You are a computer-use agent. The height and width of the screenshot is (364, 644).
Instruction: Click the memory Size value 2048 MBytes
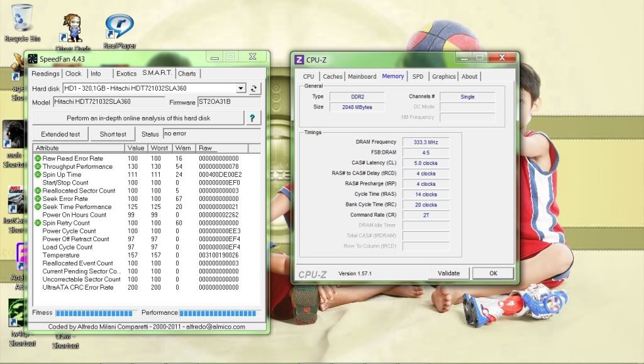point(357,107)
